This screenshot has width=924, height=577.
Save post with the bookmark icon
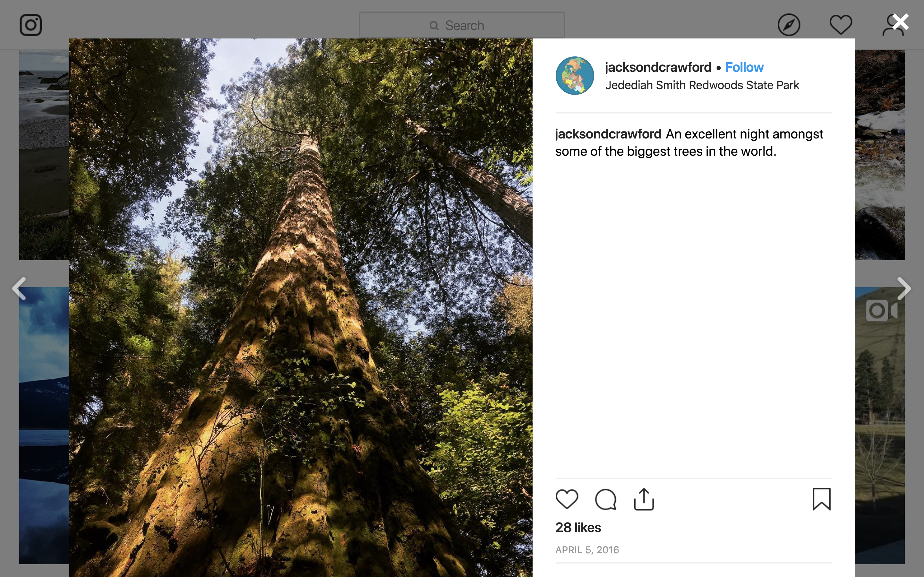pos(821,499)
